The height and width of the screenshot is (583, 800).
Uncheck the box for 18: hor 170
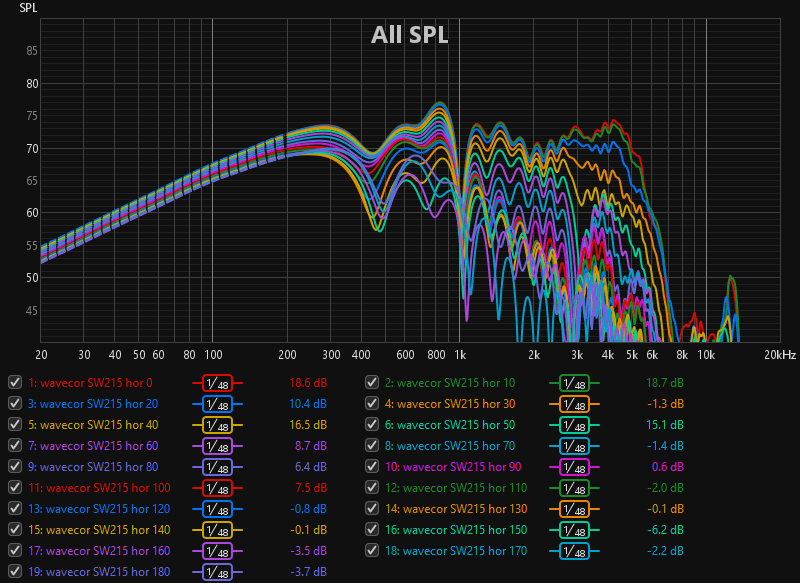pyautogui.click(x=372, y=550)
